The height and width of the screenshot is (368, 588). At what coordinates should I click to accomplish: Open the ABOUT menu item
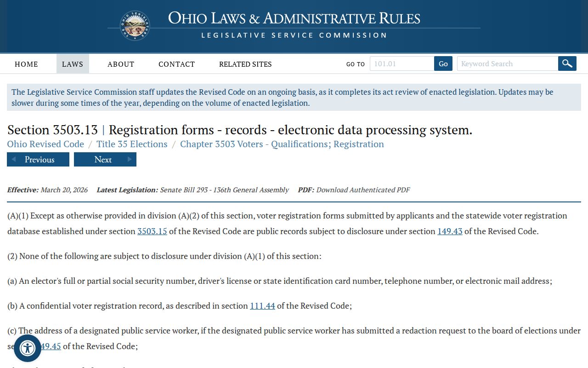(x=121, y=64)
